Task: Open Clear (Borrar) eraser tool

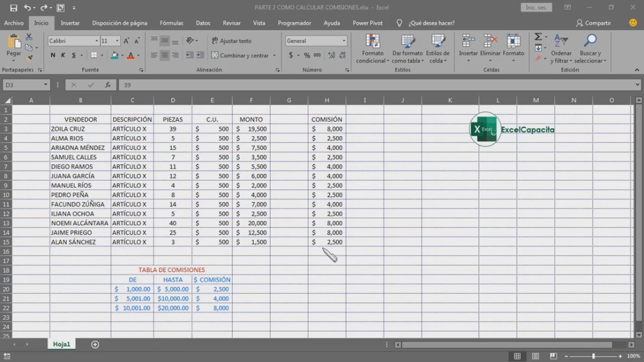Action: pos(538,58)
